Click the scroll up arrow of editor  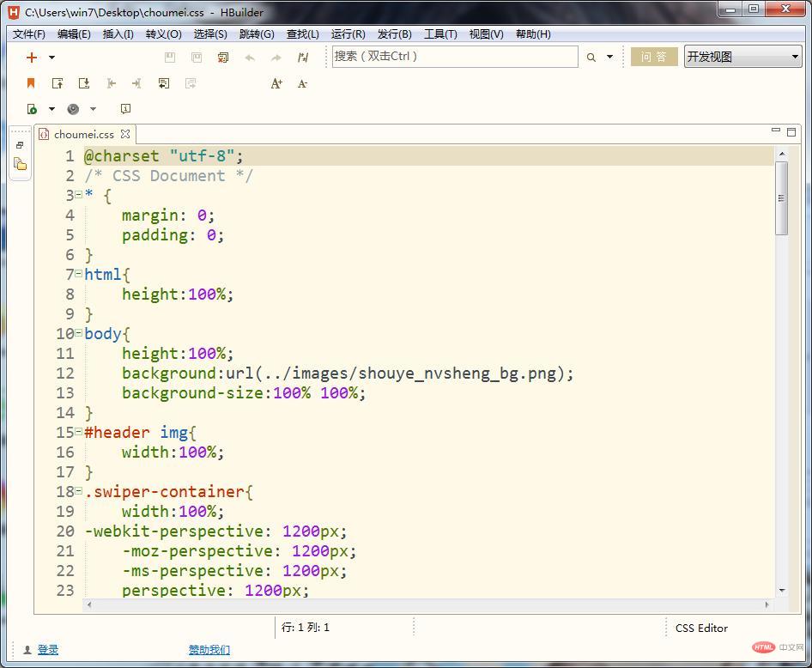point(782,154)
